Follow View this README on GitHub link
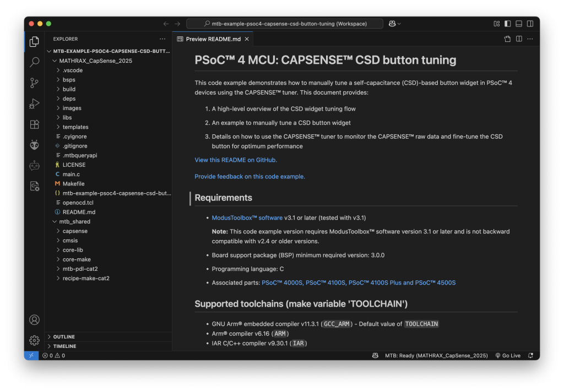Image resolution: width=564 pixels, height=392 pixels. (236, 160)
